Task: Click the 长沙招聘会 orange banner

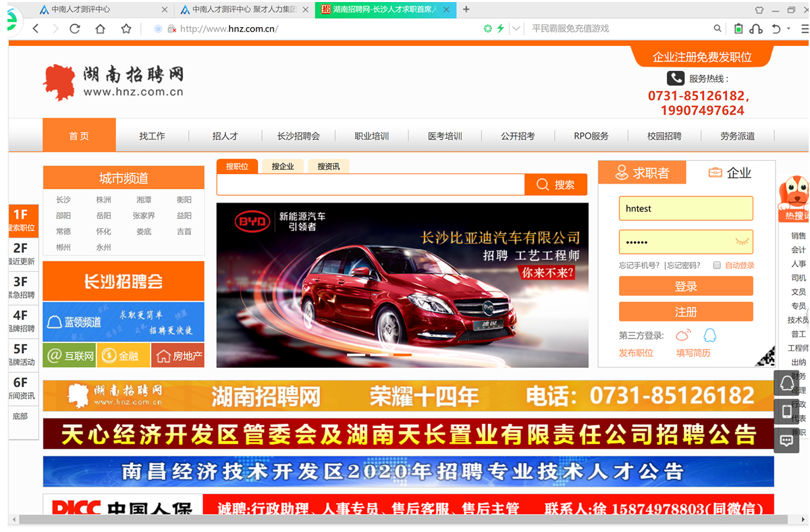Action: (124, 281)
